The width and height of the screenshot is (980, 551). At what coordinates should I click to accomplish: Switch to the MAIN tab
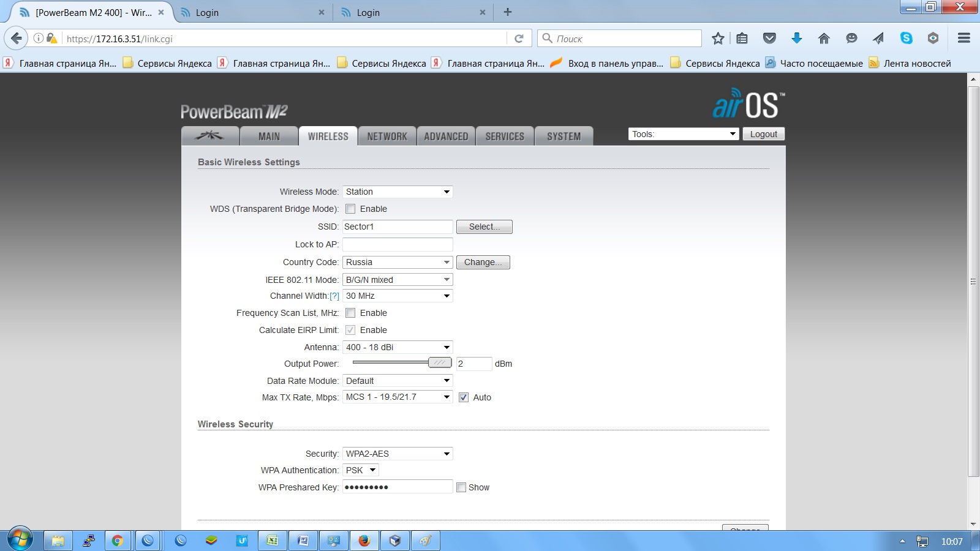pyautogui.click(x=269, y=137)
